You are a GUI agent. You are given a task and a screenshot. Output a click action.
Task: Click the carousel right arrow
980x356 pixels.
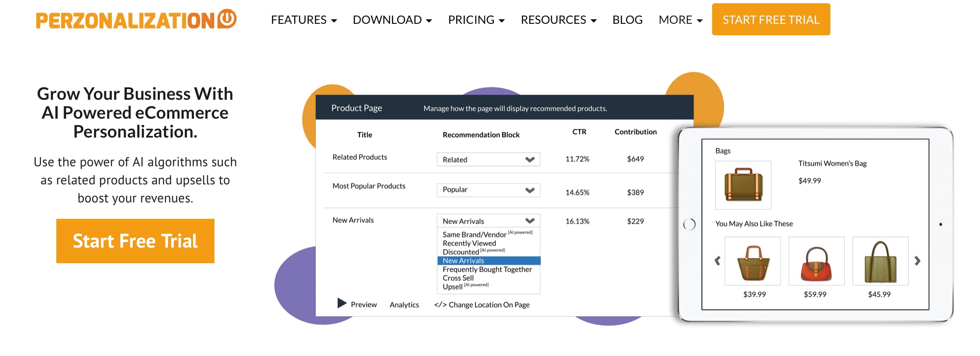click(x=917, y=261)
